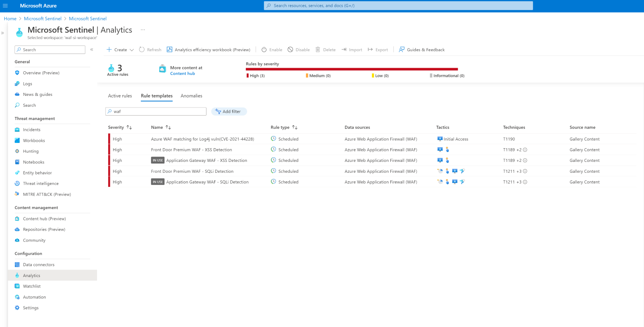Click the first Microsoft Sentinel breadcrumb link
The width and height of the screenshot is (644, 327).
[x=43, y=19]
